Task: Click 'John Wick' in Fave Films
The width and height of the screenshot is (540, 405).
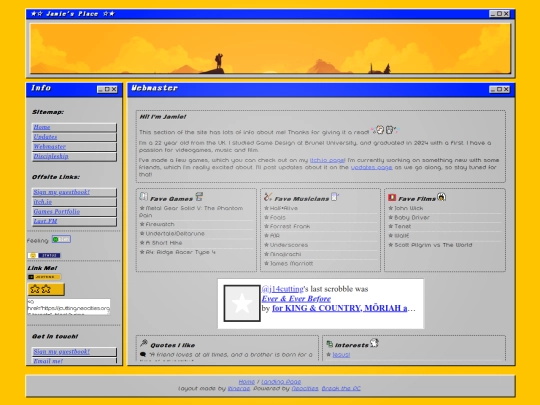Action: coord(408,208)
